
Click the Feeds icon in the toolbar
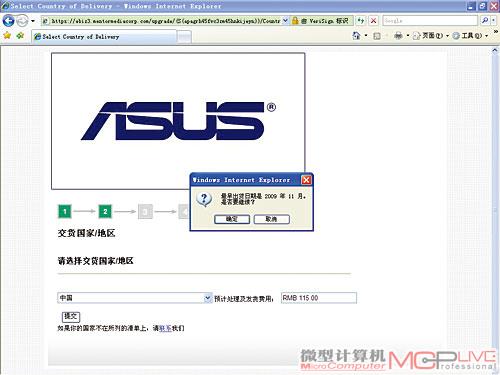(x=377, y=36)
